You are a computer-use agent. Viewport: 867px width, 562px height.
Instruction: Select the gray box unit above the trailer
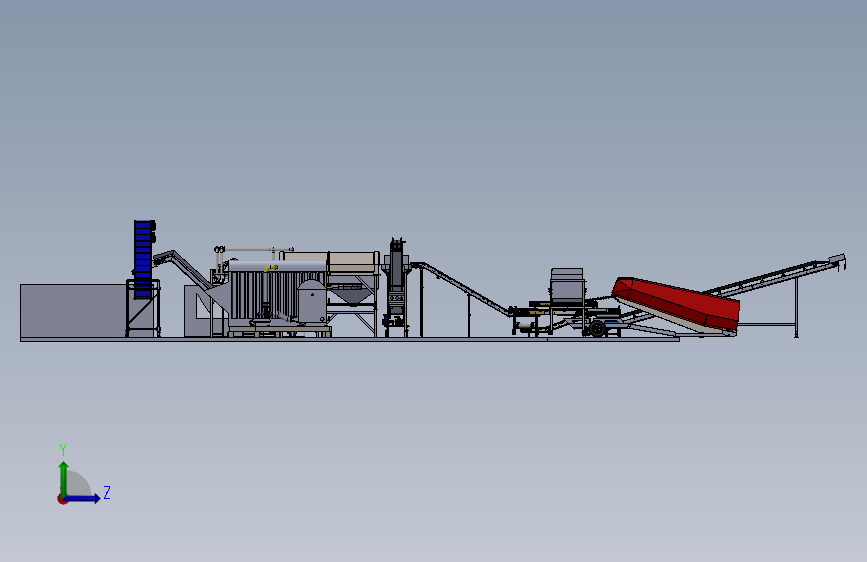[567, 285]
